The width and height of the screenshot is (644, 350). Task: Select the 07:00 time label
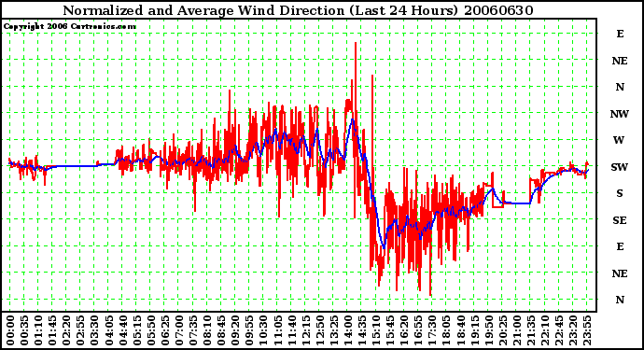coord(178,330)
